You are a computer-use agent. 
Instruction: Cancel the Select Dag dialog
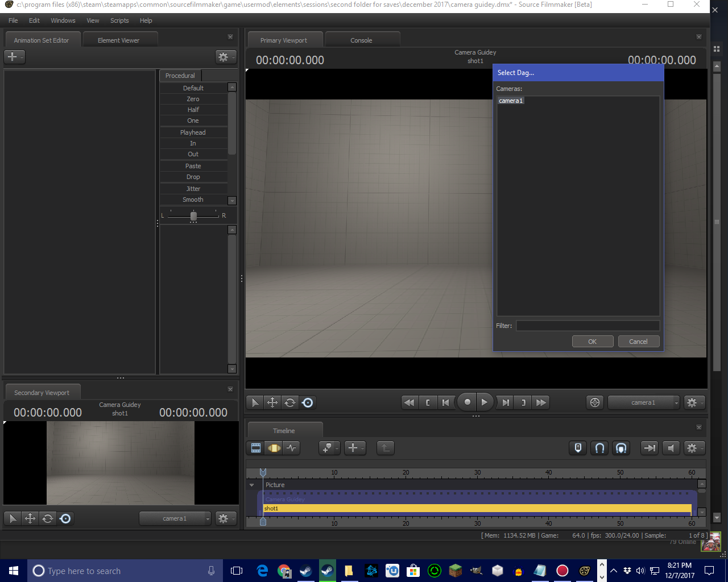click(638, 342)
